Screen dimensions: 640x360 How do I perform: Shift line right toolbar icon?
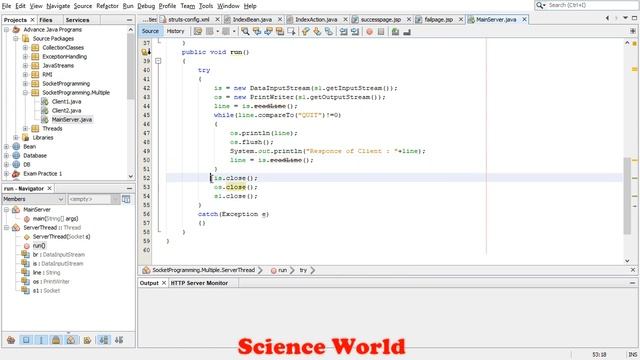pyautogui.click(x=355, y=31)
